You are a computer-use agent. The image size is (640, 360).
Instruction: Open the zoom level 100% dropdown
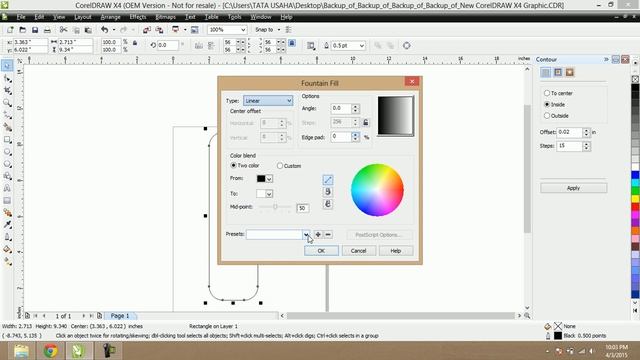[243, 30]
